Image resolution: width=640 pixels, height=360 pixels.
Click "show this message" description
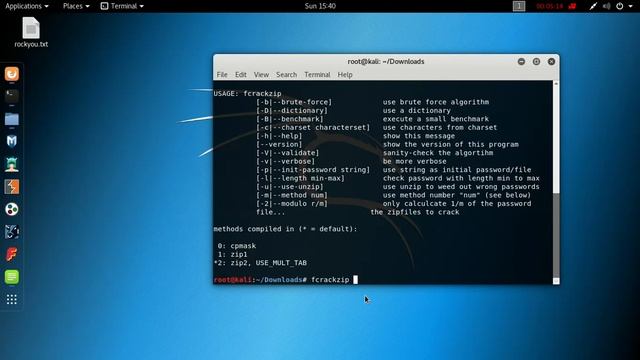[419, 136]
